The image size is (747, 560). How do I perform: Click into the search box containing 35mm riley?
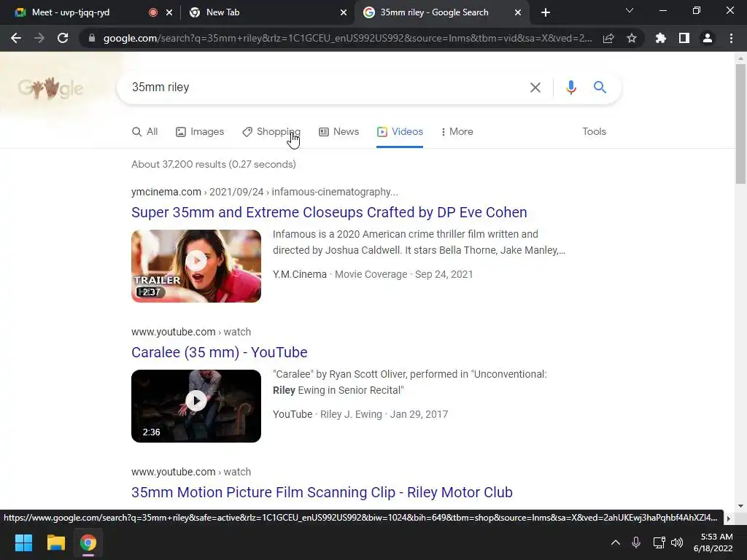click(x=324, y=87)
